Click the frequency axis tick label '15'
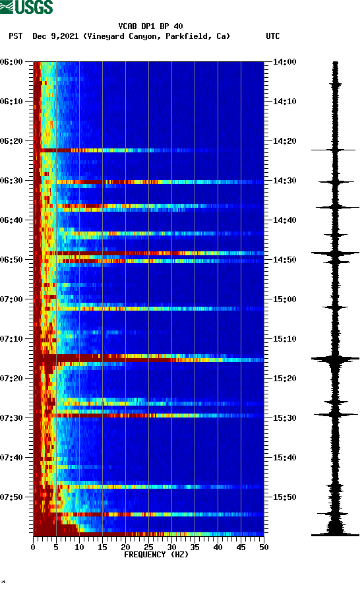The height and width of the screenshot is (589, 364). (102, 547)
